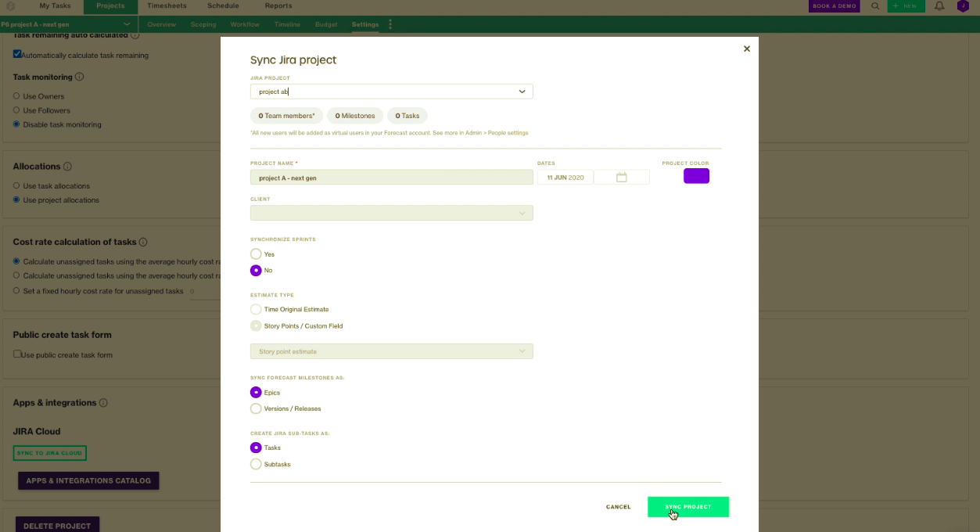This screenshot has width=980, height=532.
Task: Open Apps & Integrations Catalog
Action: [88, 480]
